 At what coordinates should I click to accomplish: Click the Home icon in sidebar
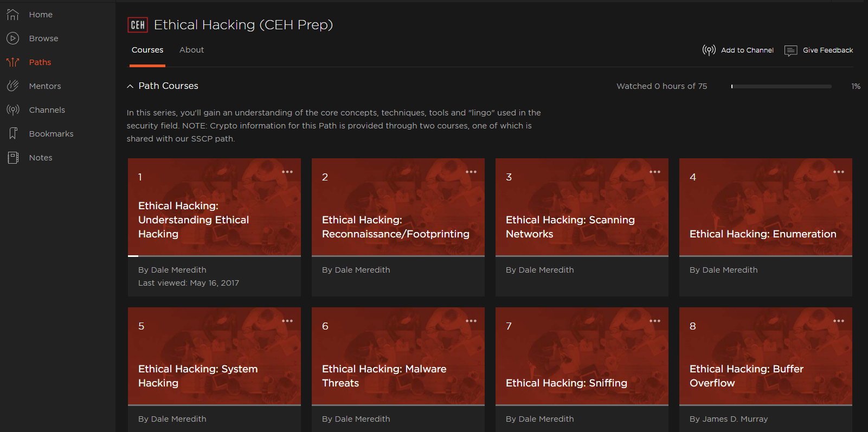(13, 15)
